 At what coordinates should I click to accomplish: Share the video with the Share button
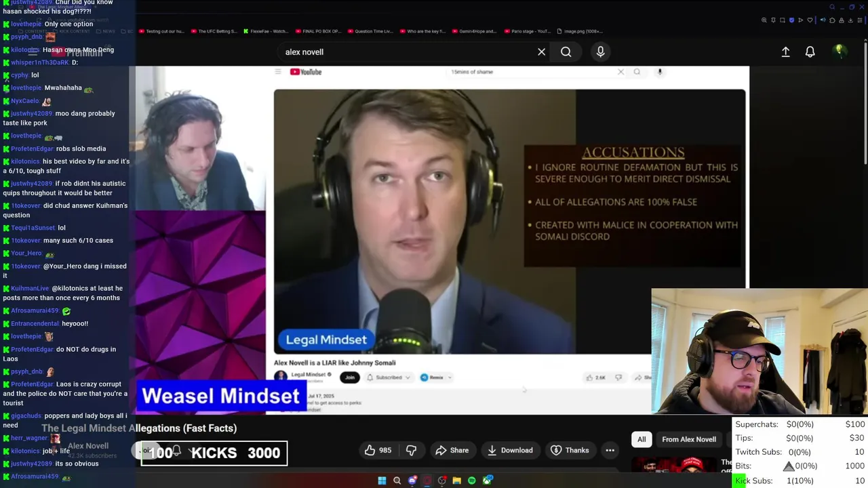point(452,450)
